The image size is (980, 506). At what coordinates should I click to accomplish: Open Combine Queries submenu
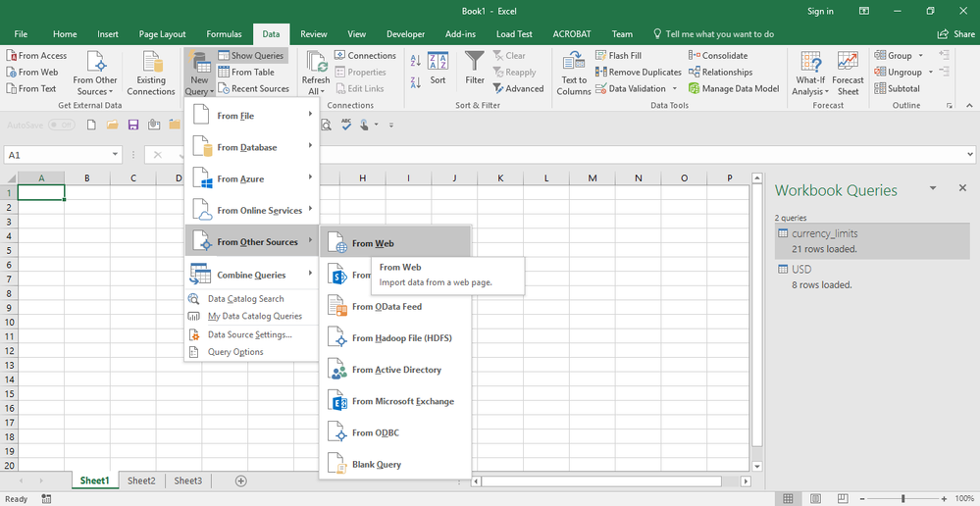tap(252, 275)
